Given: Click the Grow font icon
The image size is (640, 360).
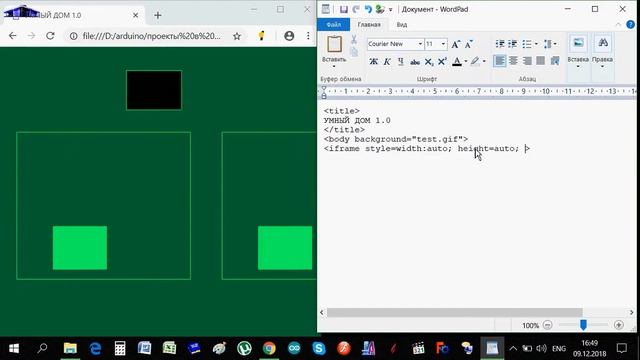Looking at the screenshot, I should pyautogui.click(x=456, y=44).
